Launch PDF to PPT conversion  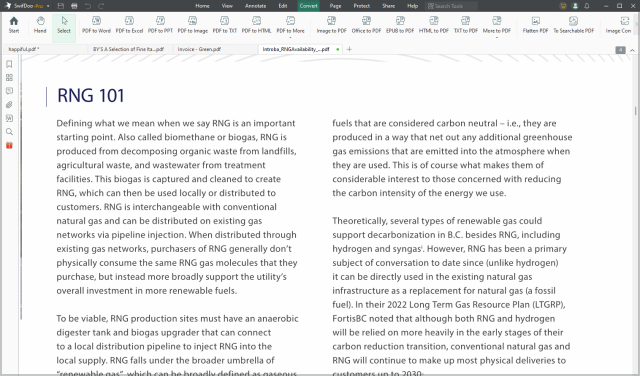coord(160,25)
